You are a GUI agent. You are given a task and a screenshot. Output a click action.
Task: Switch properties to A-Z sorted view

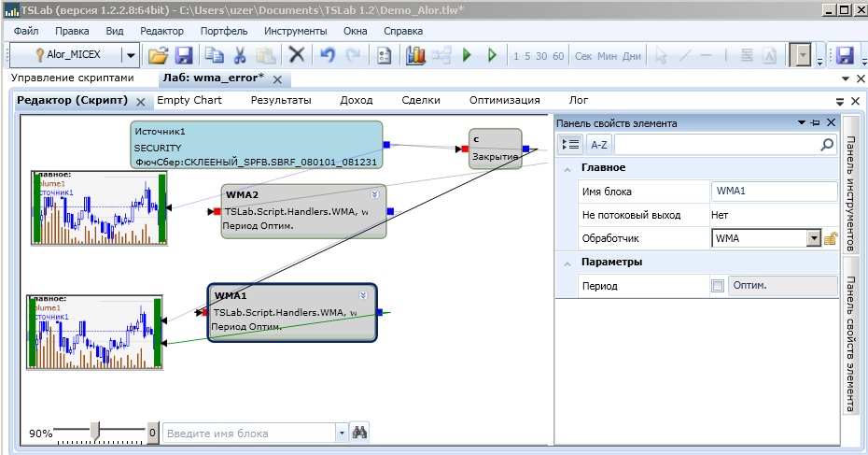coord(598,144)
